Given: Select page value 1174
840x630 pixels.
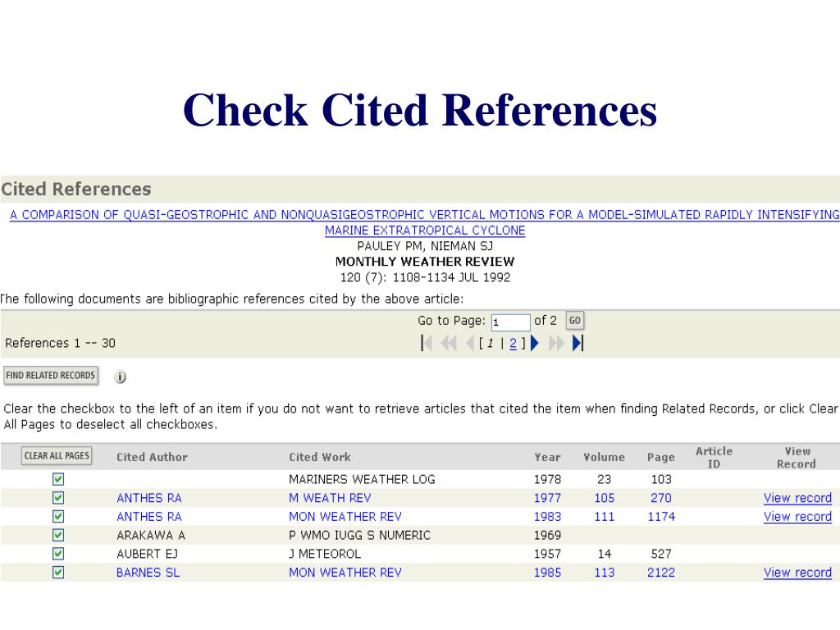Looking at the screenshot, I should point(662,517).
